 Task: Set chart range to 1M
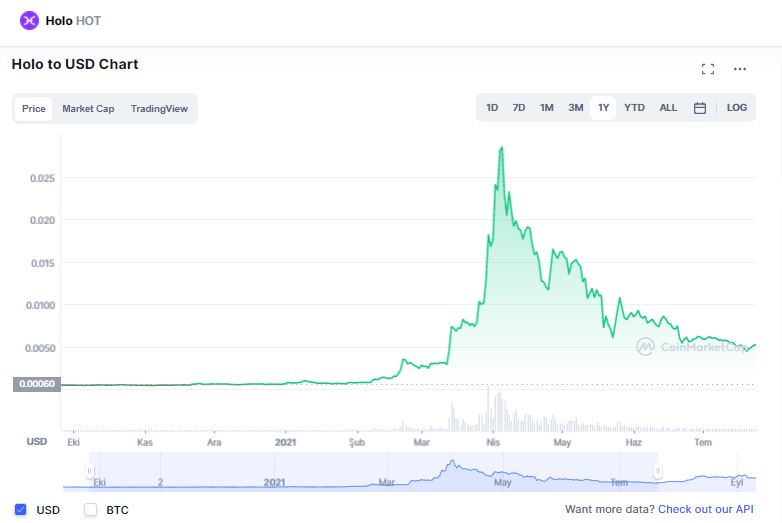coord(547,108)
